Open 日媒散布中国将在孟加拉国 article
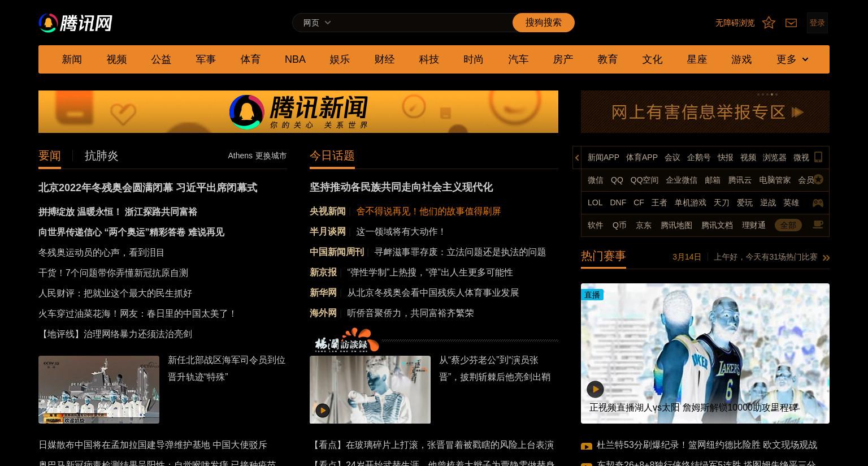The height and width of the screenshot is (466, 868). coord(153,445)
